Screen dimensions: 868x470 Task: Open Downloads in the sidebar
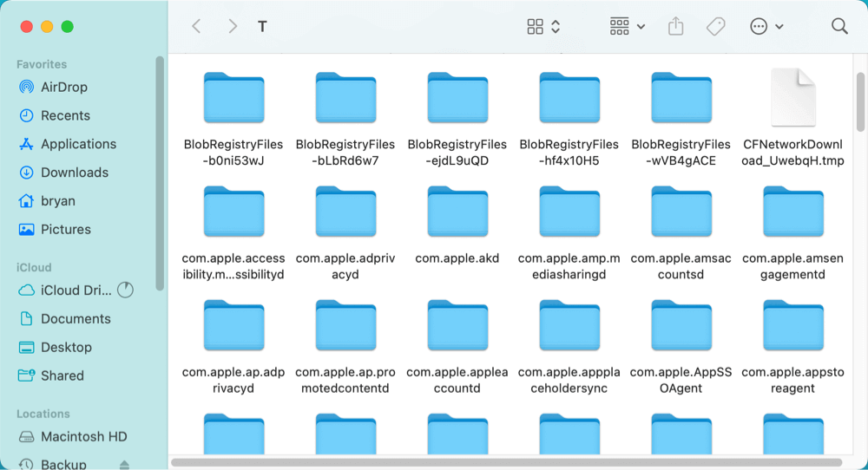pyautogui.click(x=74, y=173)
